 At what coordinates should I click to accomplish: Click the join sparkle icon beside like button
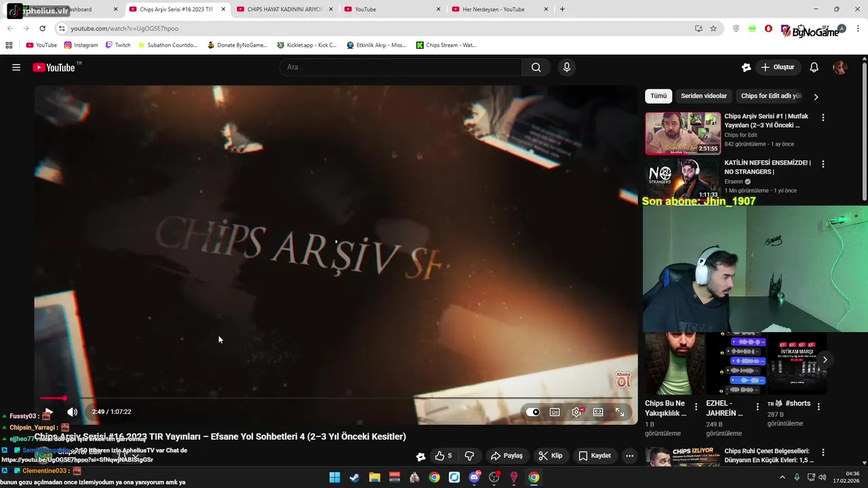pos(420,456)
